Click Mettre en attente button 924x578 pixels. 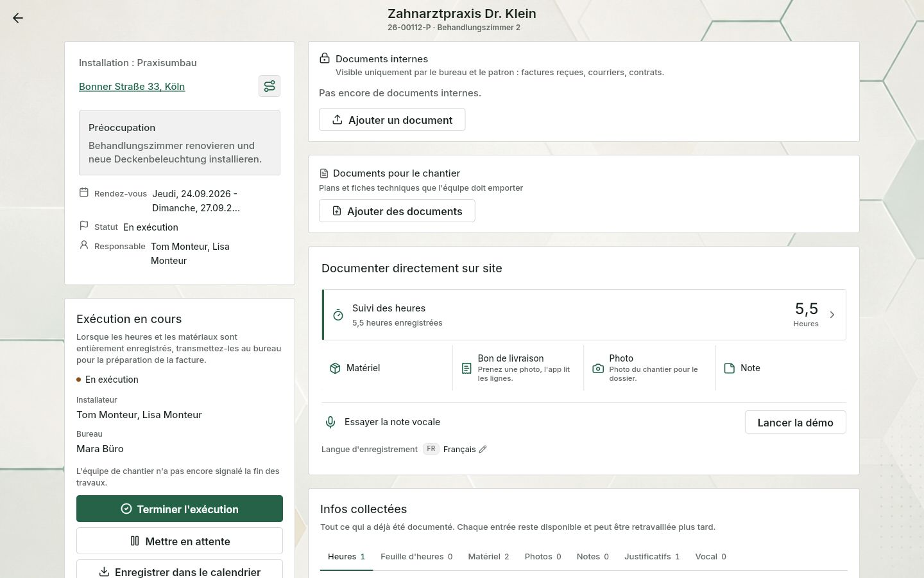point(180,541)
